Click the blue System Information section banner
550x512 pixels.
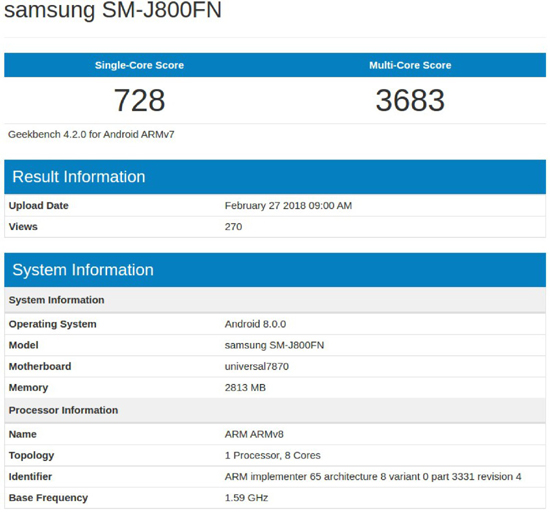pyautogui.click(x=275, y=270)
